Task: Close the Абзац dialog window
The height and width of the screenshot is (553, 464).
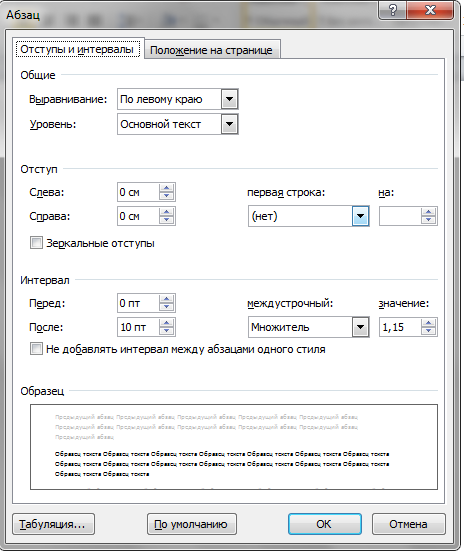Action: 430,10
